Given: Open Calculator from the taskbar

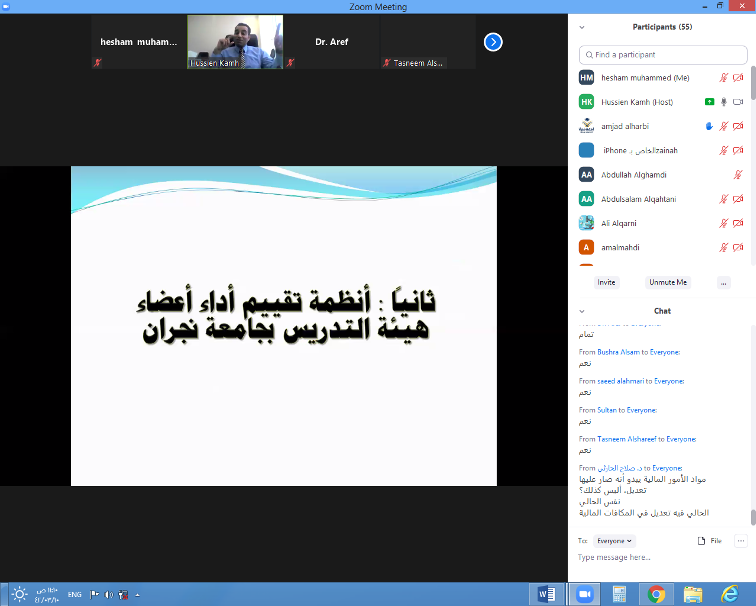Looking at the screenshot, I should coord(619,594).
